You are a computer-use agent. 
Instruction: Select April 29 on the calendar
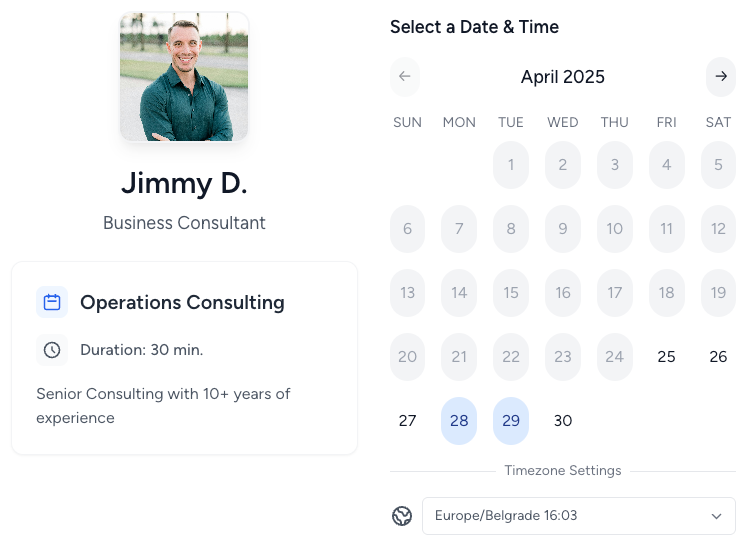(x=511, y=421)
